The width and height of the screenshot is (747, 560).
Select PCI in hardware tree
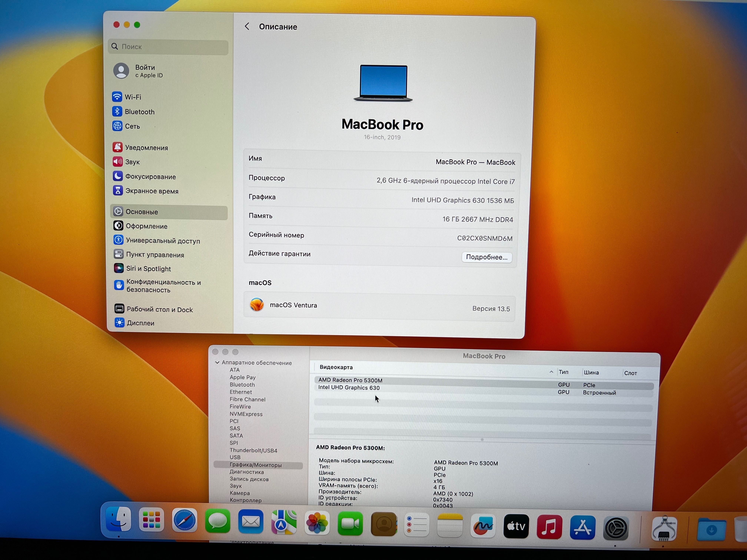tap(234, 421)
